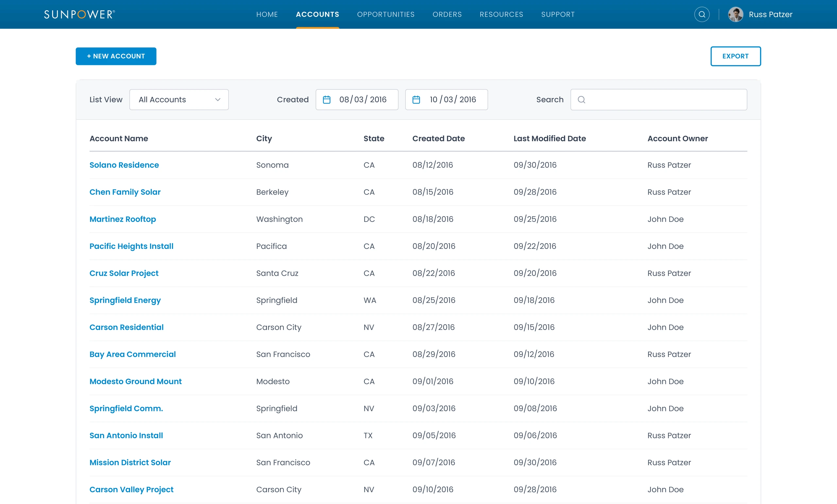
Task: Sort by State column header
Action: [374, 138]
